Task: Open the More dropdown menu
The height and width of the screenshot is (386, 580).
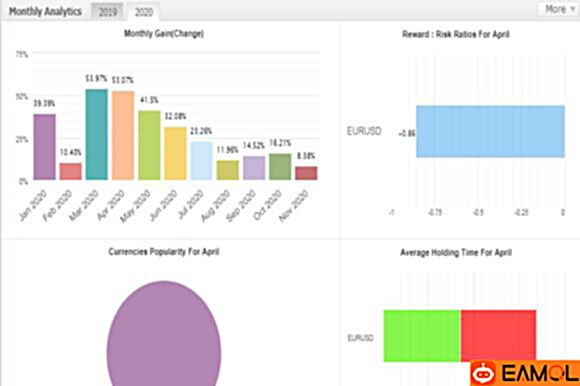Action: [x=559, y=9]
